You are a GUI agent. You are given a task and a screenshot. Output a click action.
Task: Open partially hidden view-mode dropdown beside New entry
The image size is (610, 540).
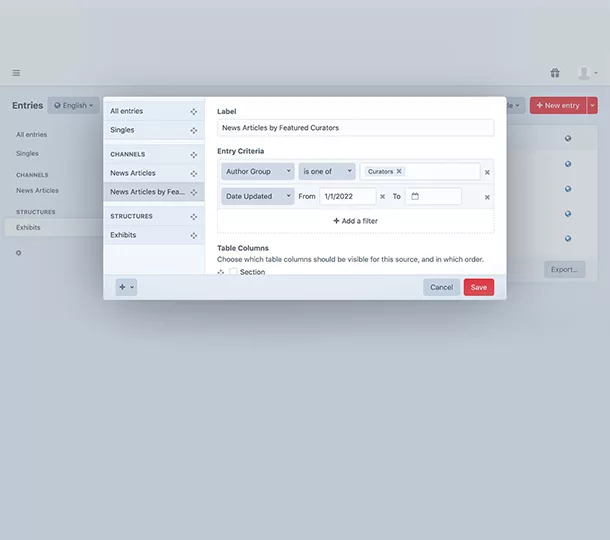[516, 105]
